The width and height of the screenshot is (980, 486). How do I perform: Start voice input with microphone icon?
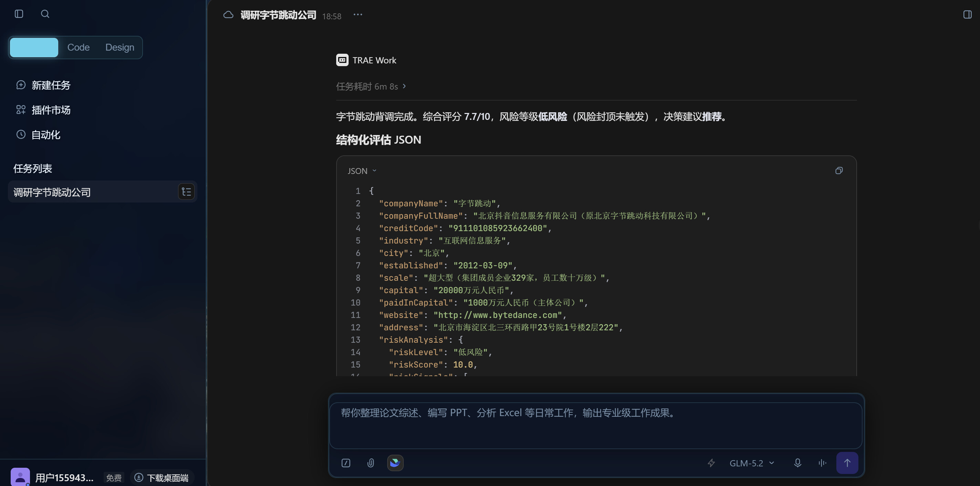798,463
